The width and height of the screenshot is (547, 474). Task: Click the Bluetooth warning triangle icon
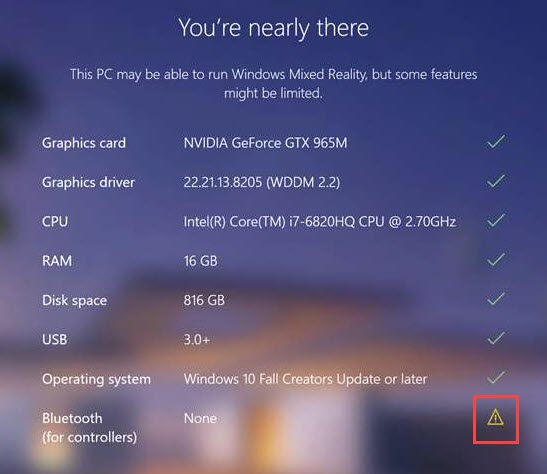pyautogui.click(x=495, y=417)
